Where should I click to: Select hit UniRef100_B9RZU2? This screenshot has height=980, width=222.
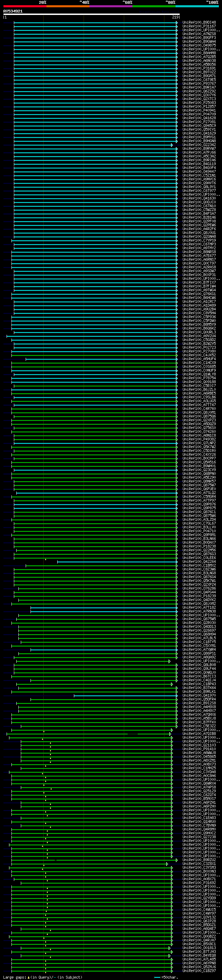point(199,860)
